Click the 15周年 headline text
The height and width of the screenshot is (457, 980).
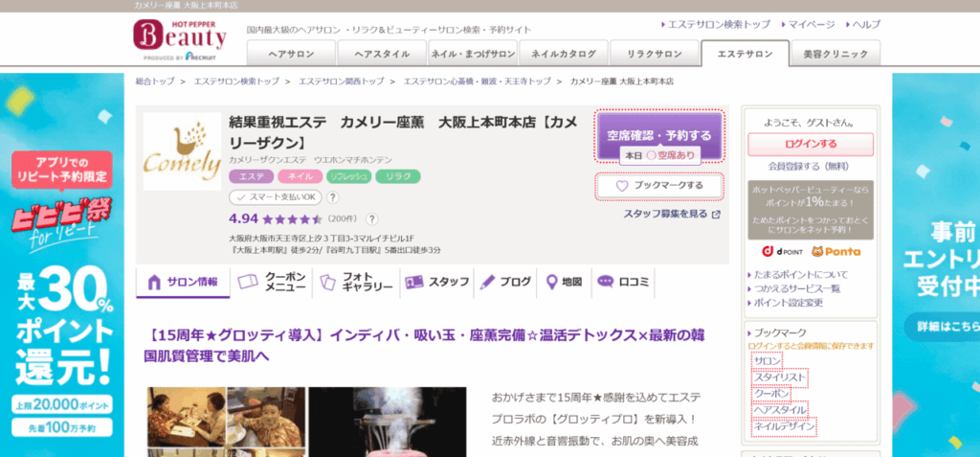424,345
